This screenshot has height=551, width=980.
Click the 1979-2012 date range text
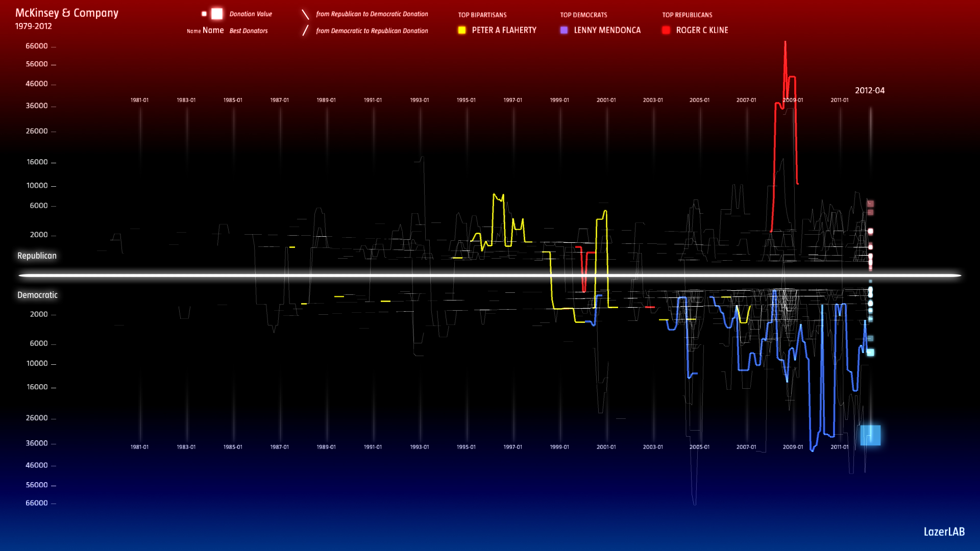[34, 26]
